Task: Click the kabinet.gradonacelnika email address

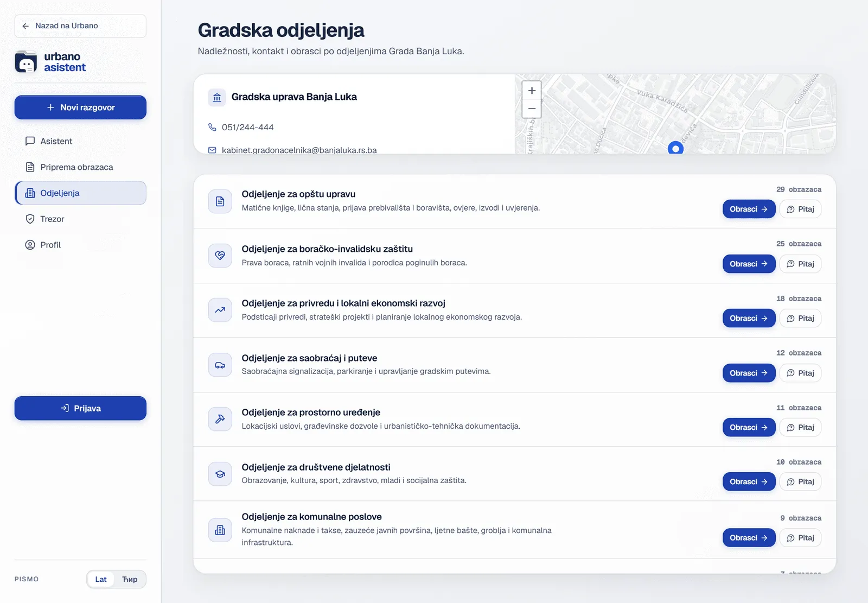Action: [299, 150]
